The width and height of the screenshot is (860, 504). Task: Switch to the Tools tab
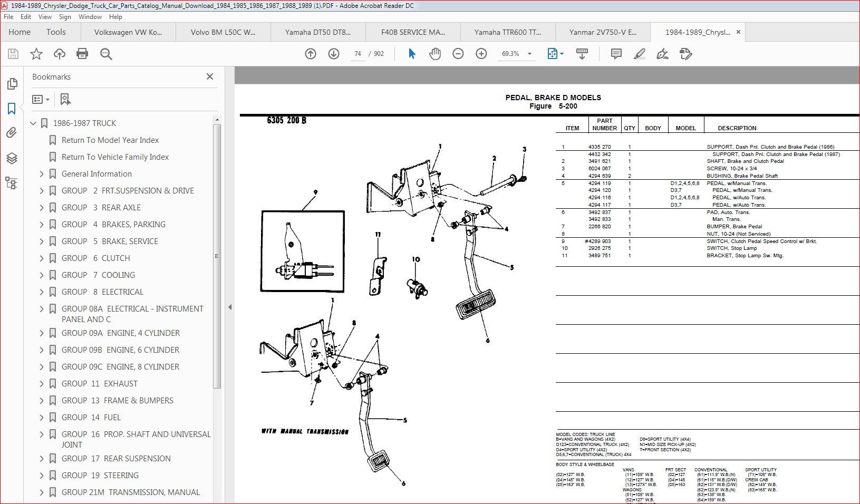[56, 32]
